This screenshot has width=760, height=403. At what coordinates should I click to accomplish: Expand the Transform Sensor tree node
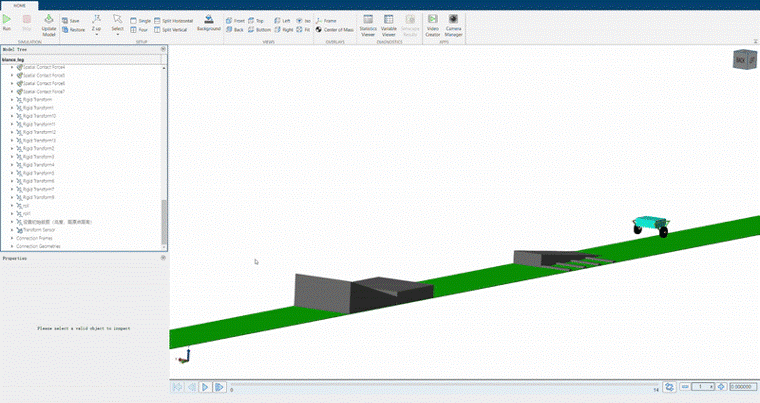[11, 229]
